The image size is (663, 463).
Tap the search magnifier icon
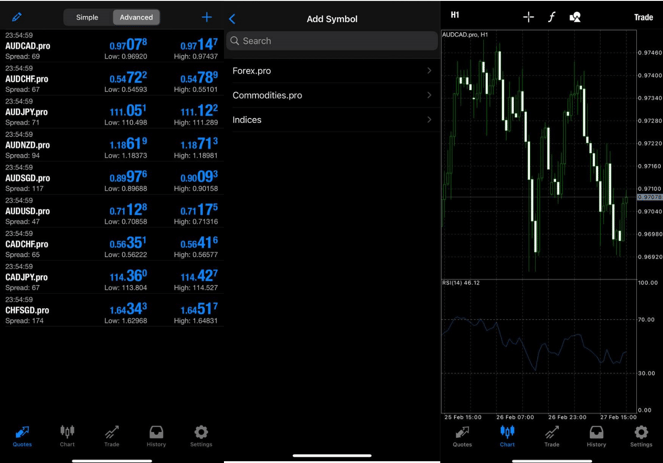click(235, 41)
